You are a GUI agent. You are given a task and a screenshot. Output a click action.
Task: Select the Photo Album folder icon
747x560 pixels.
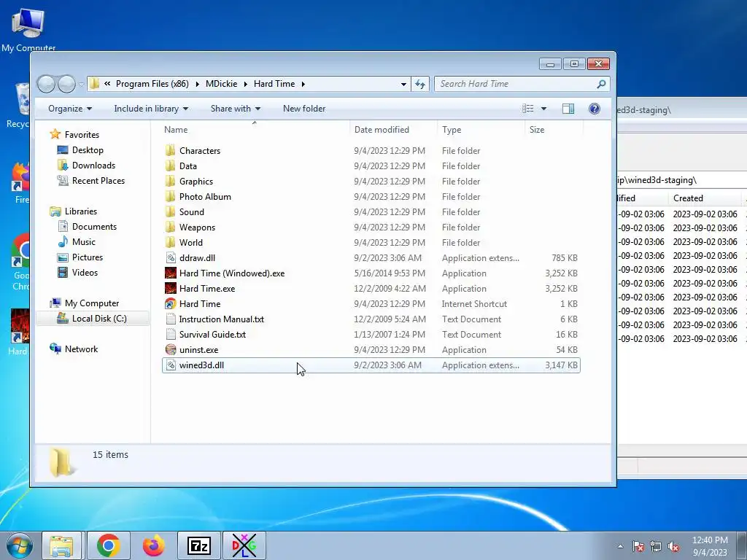(171, 197)
